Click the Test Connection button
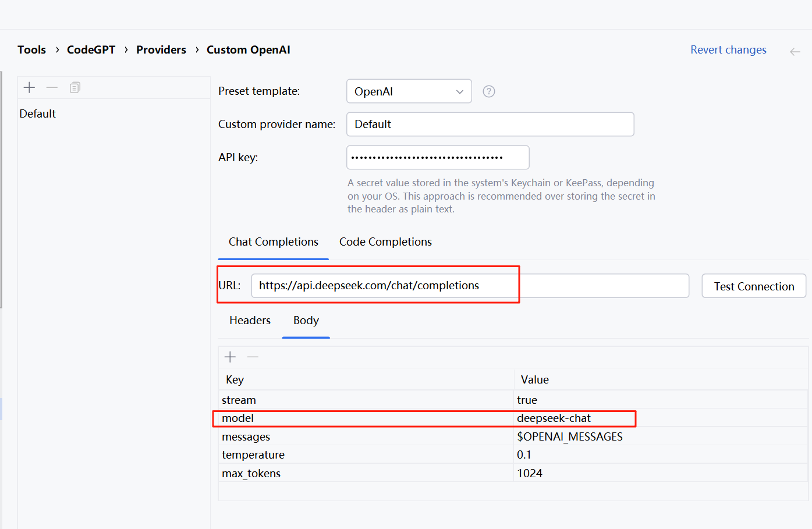The image size is (812, 529). click(754, 286)
